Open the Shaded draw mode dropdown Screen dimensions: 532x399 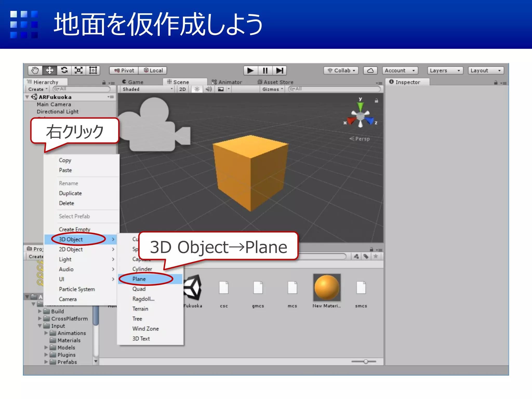click(147, 89)
